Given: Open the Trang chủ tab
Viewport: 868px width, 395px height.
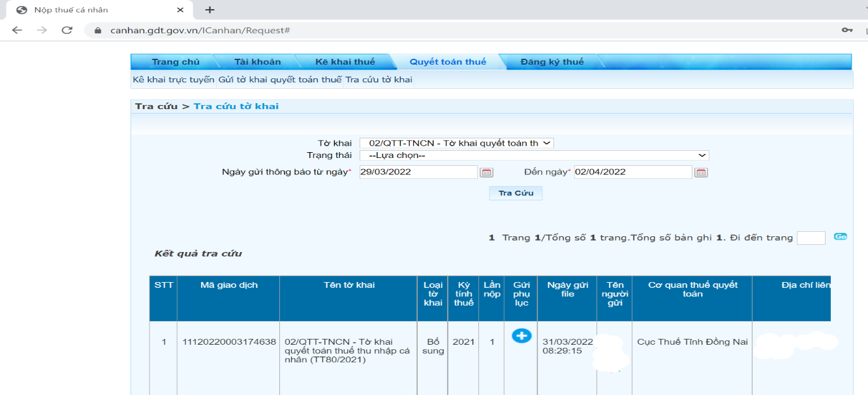Looking at the screenshot, I should tap(176, 62).
